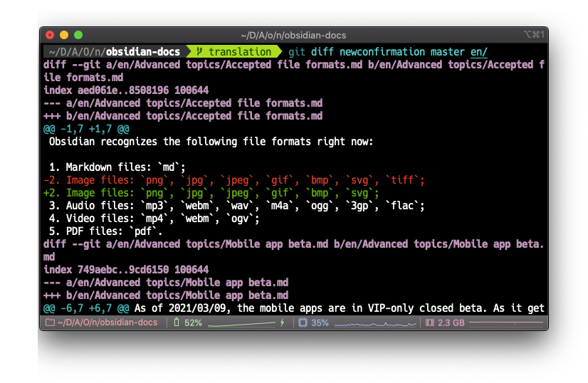Click the word master in git command
The height and width of the screenshot is (383, 588).
(x=447, y=51)
